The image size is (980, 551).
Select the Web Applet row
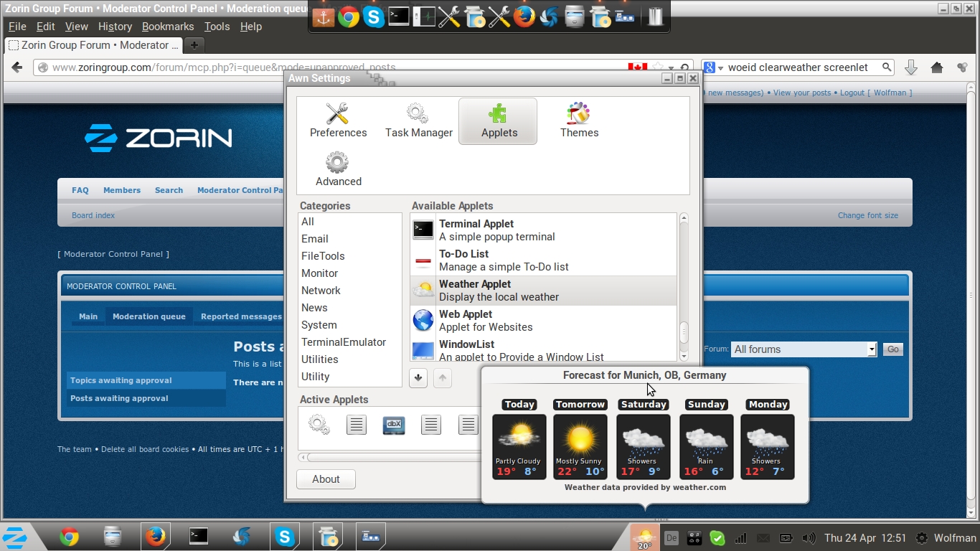(x=543, y=321)
